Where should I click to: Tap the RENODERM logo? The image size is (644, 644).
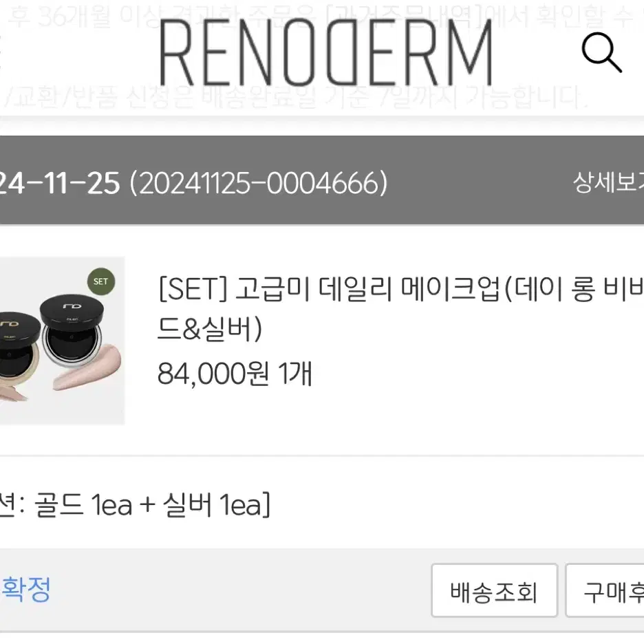pyautogui.click(x=326, y=52)
